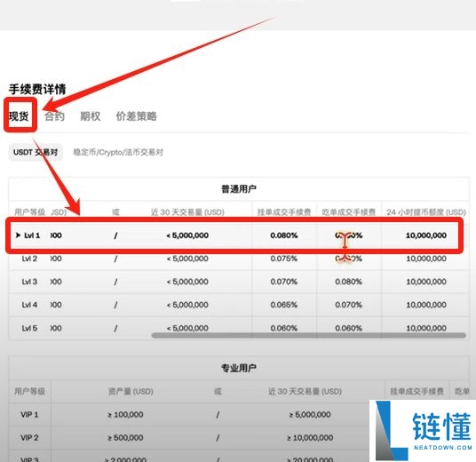The image size is (476, 462).
Task: Click the 资产量 (USD) header in 专业用户 table
Action: [131, 391]
